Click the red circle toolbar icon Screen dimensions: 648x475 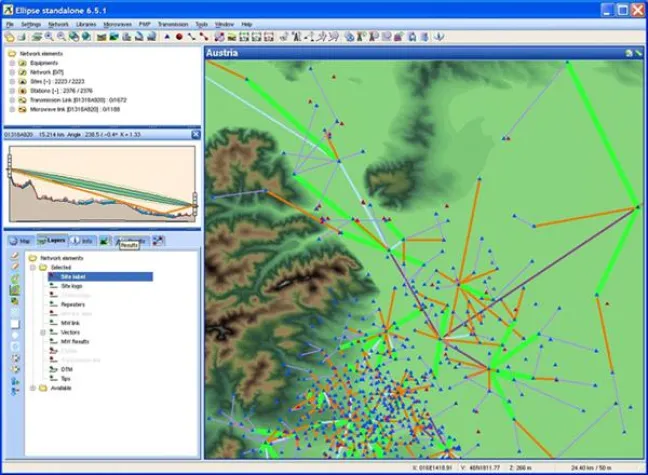point(179,37)
